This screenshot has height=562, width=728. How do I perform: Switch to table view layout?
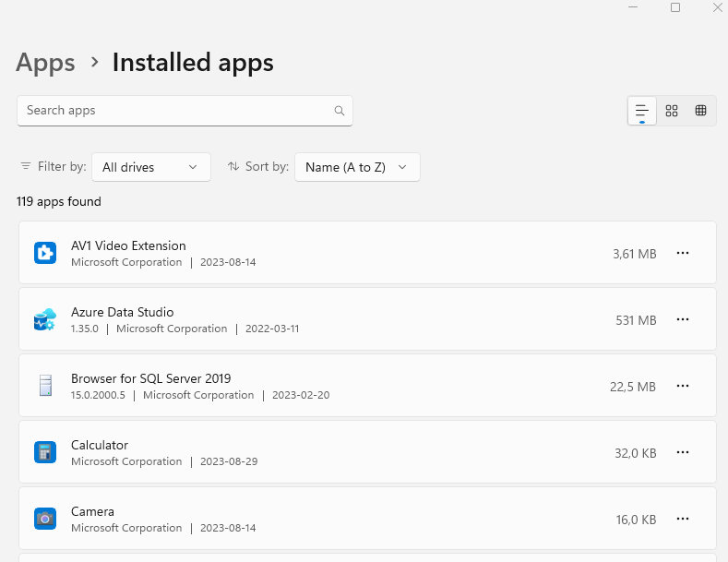(x=700, y=111)
